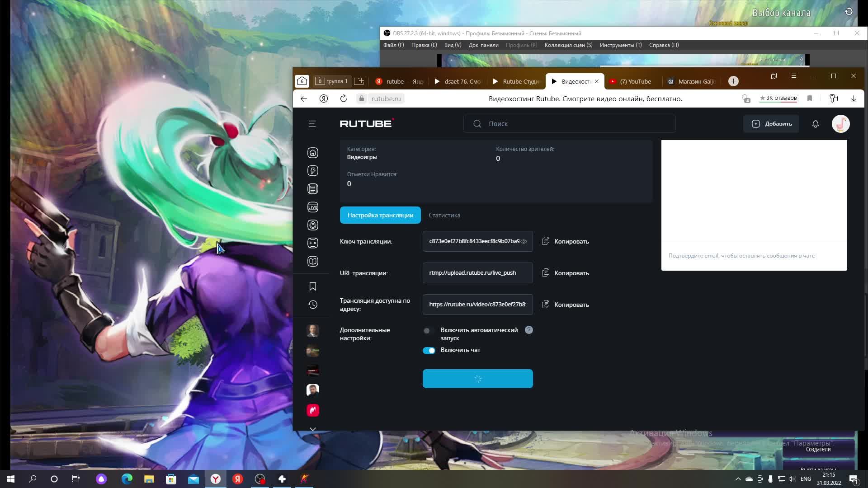This screenshot has width=868, height=488.
Task: Go to Rutube home via sidebar icon
Action: (x=312, y=153)
